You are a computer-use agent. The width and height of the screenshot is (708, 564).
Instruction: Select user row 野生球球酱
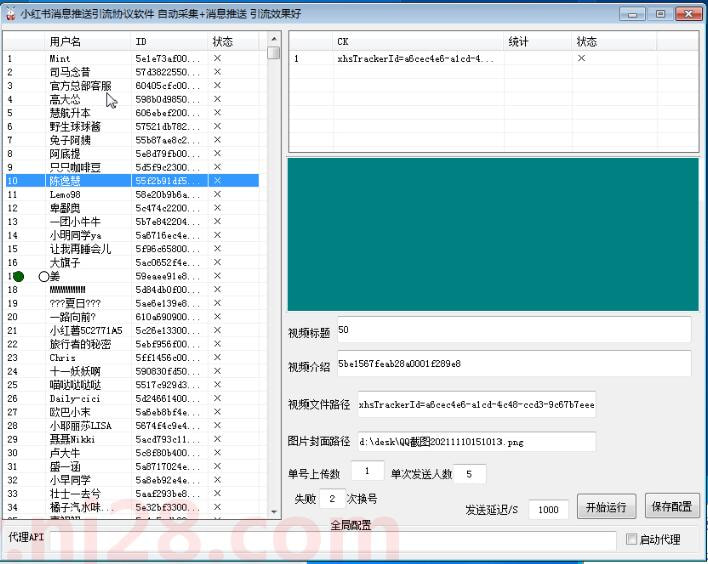tap(132, 126)
